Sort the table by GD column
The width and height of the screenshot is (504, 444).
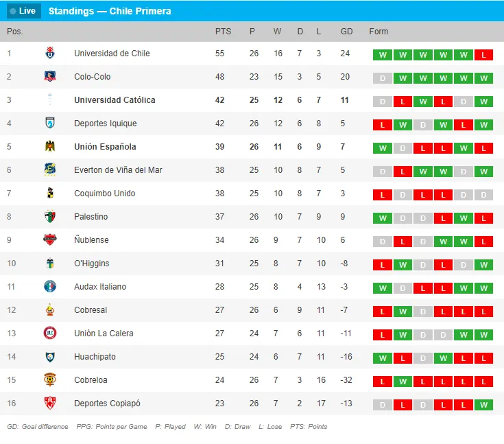(x=346, y=32)
